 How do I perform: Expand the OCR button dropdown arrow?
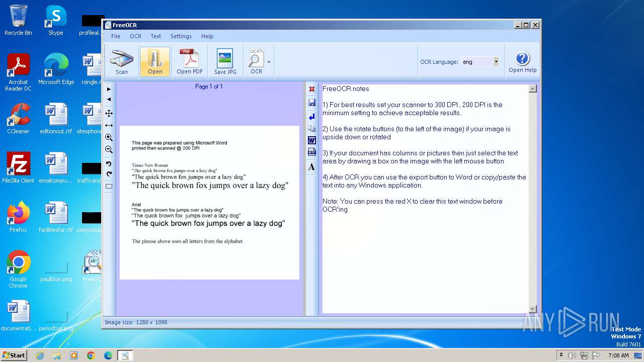269,62
